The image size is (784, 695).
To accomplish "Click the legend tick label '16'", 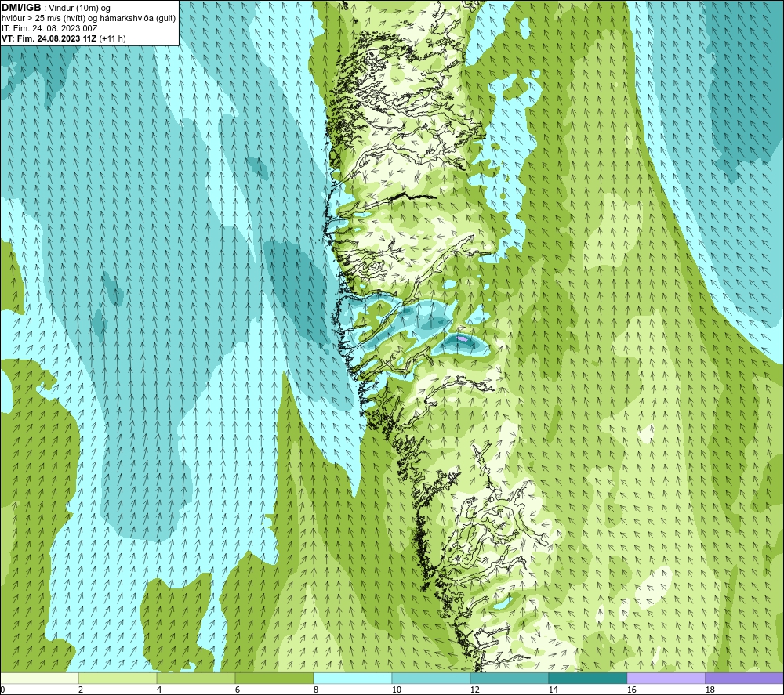I will [x=631, y=690].
